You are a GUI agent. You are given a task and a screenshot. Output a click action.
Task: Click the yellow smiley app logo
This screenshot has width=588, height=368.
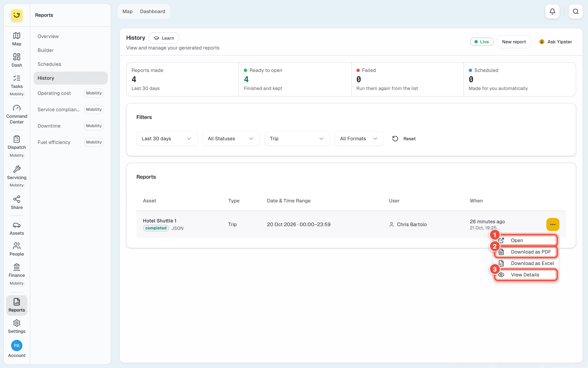point(17,15)
